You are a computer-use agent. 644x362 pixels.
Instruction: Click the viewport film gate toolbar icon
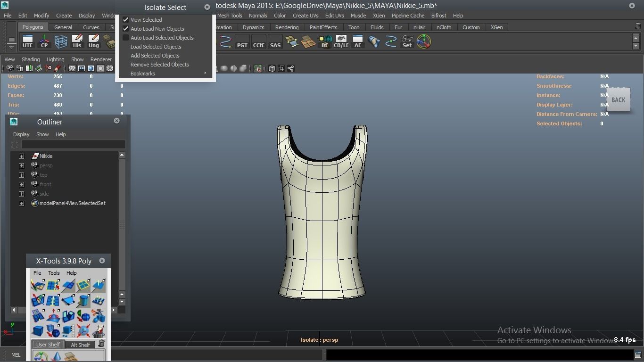pos(82,68)
